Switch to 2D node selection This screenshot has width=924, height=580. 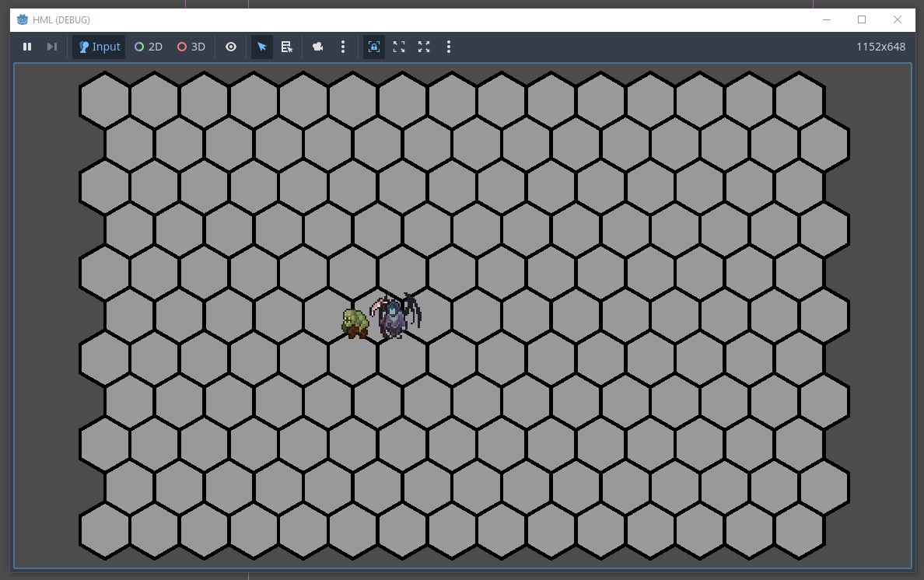point(149,47)
